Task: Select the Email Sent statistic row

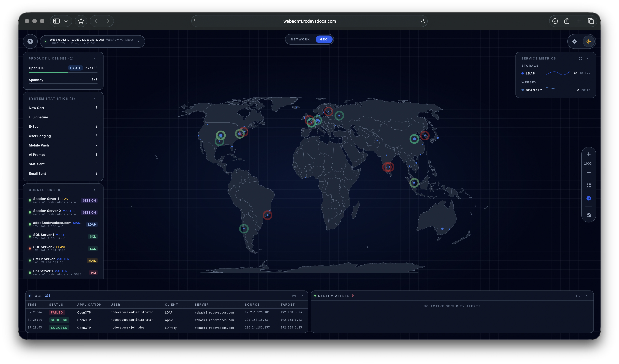Action: pyautogui.click(x=63, y=173)
